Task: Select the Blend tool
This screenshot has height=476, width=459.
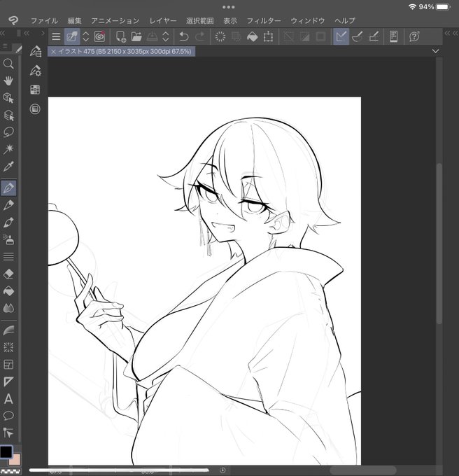Action: (x=8, y=308)
